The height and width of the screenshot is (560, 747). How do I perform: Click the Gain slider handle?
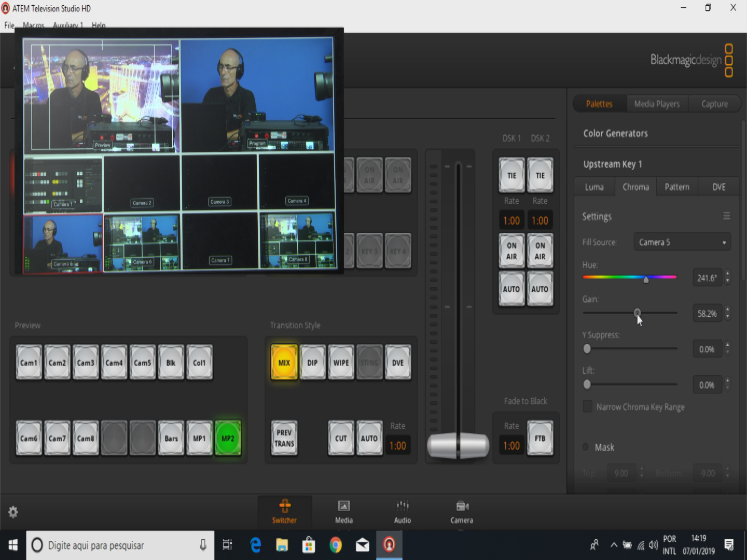point(637,313)
